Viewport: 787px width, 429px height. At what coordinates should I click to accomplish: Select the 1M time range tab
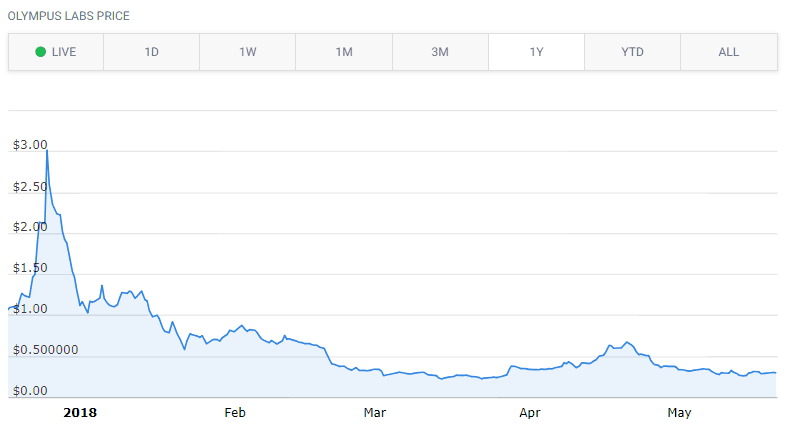pos(344,52)
